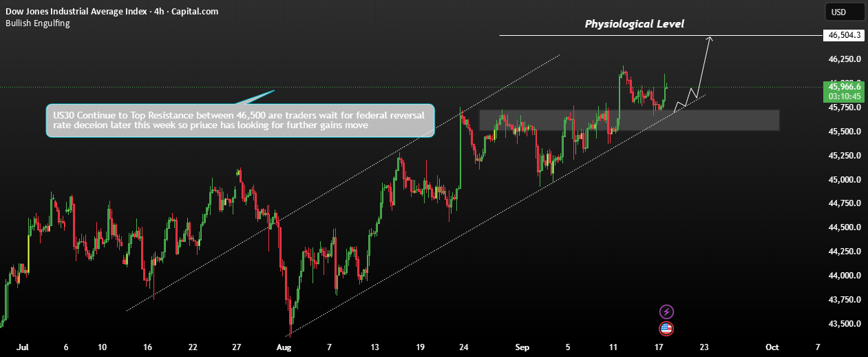Click the 45,000.0 price axis level
This screenshot has height=357, width=868.
pos(843,179)
